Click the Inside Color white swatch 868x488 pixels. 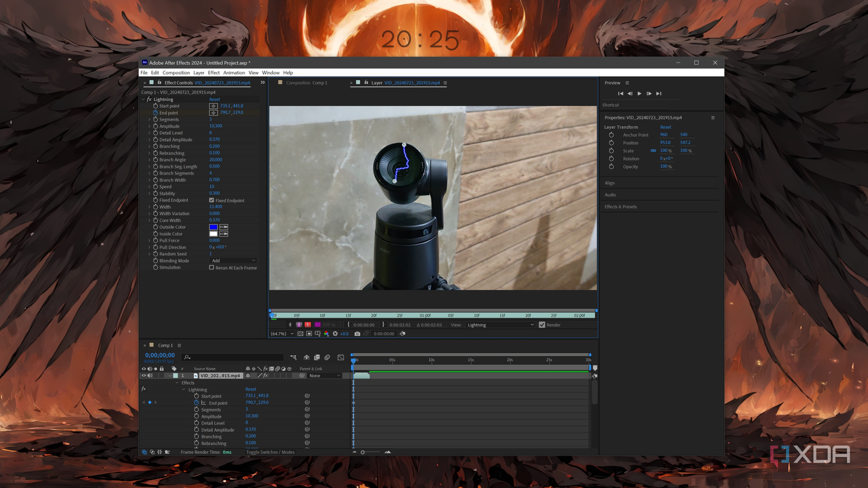coord(213,234)
